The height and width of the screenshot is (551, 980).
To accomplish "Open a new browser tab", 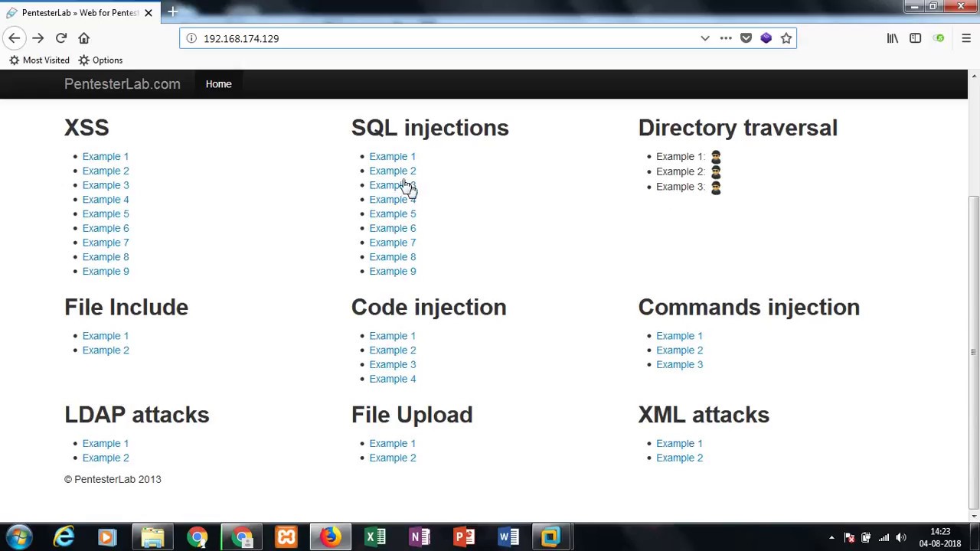I will [x=172, y=12].
